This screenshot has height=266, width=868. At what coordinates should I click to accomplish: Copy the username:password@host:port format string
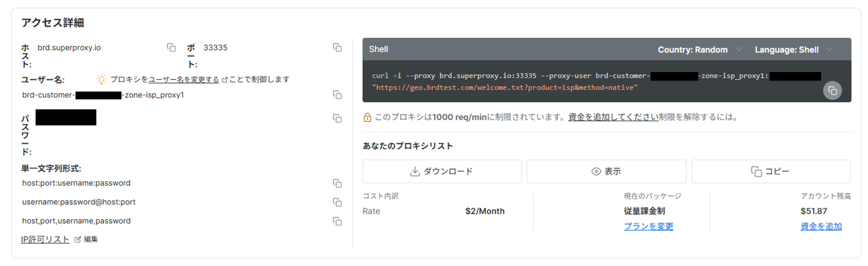[337, 203]
